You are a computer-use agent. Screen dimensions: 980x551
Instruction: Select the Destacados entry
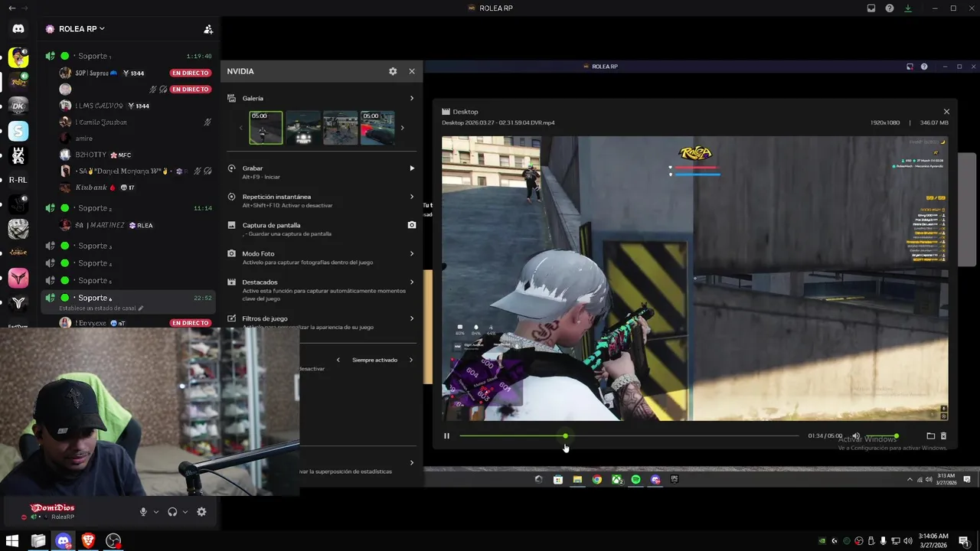click(260, 282)
